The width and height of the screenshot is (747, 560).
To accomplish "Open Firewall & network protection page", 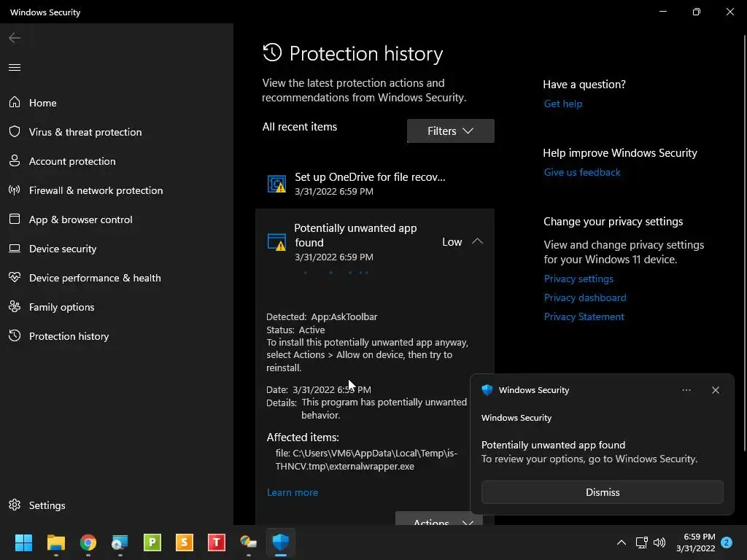I will coord(96,190).
